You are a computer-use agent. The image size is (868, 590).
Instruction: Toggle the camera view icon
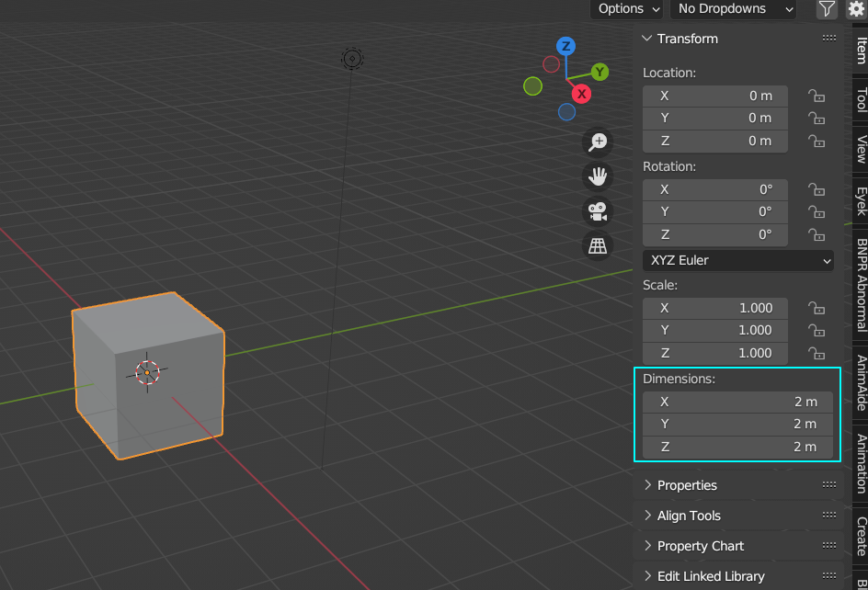598,211
